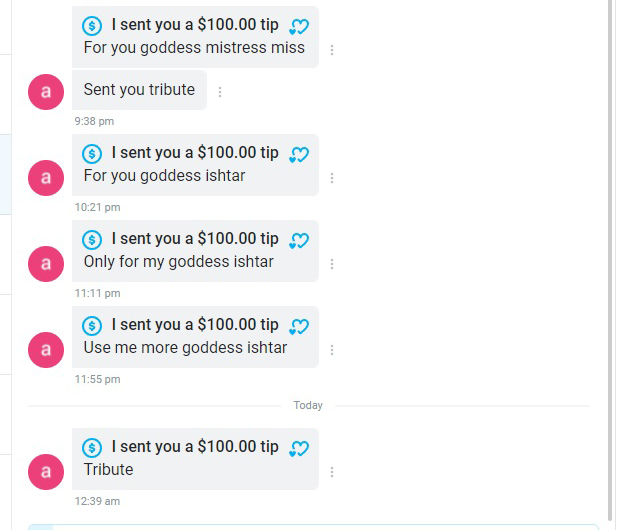The height and width of the screenshot is (530, 634).
Task: Open sender avatar beside the 12:39 am tip
Action: click(x=46, y=472)
